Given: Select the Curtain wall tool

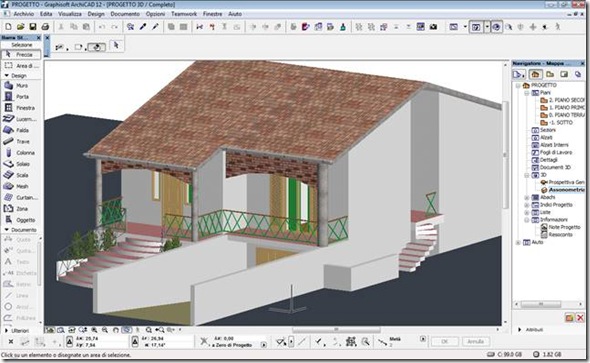Looking at the screenshot, I should 21,197.
